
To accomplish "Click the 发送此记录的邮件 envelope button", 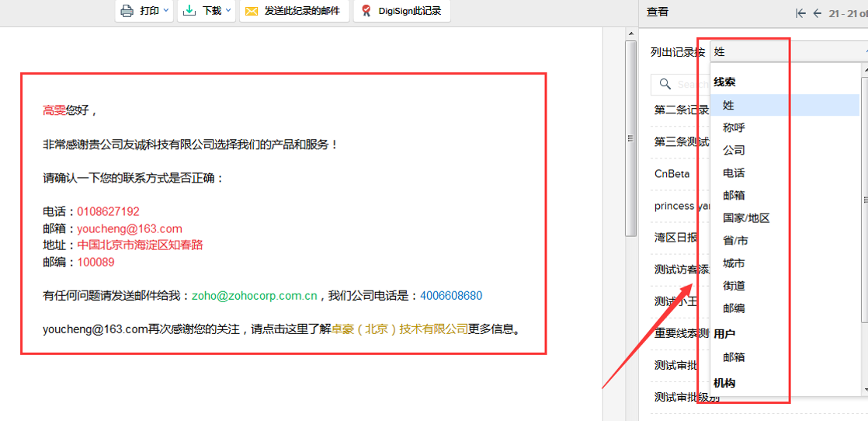I will tap(294, 11).
